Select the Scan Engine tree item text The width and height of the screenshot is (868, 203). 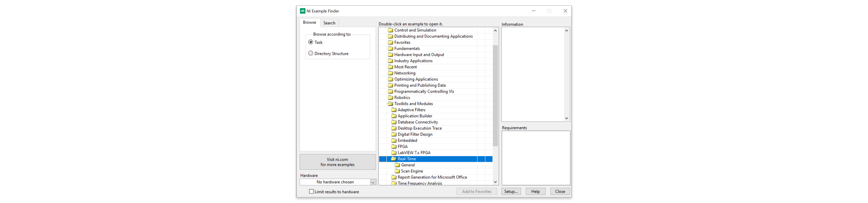click(412, 171)
